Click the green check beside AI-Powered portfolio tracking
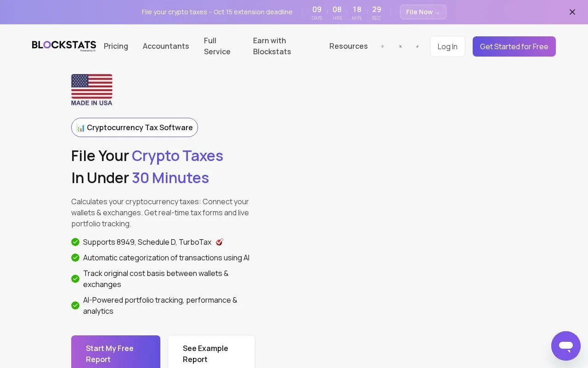The image size is (588, 368). pos(75,305)
